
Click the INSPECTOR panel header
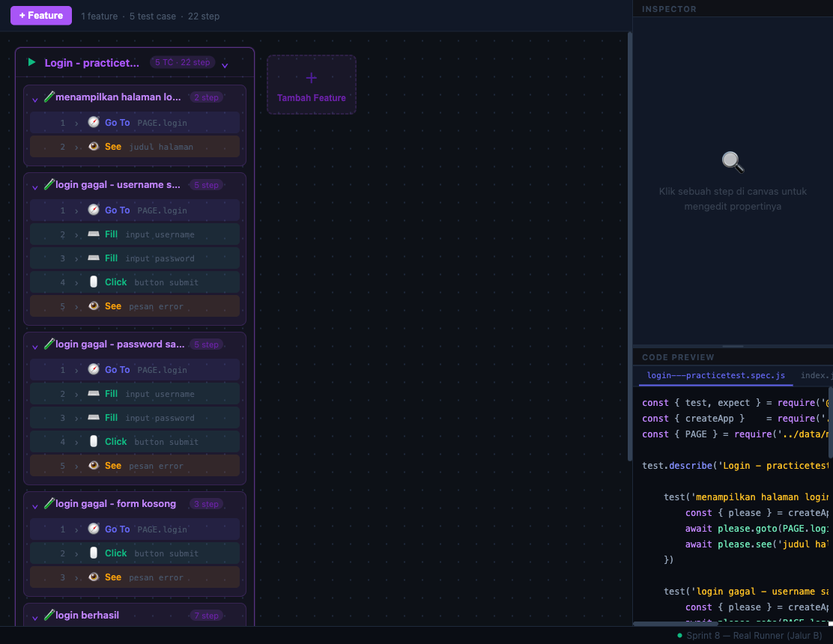coord(669,9)
